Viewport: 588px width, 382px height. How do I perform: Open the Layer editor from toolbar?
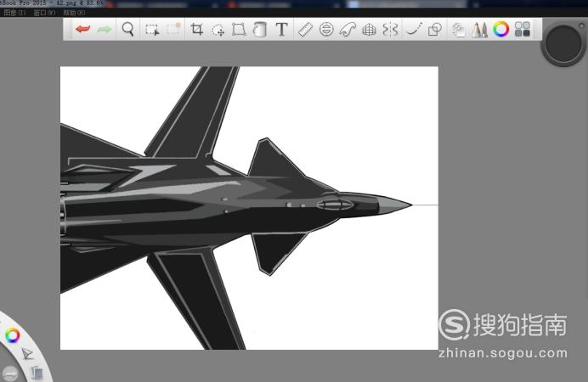(458, 30)
